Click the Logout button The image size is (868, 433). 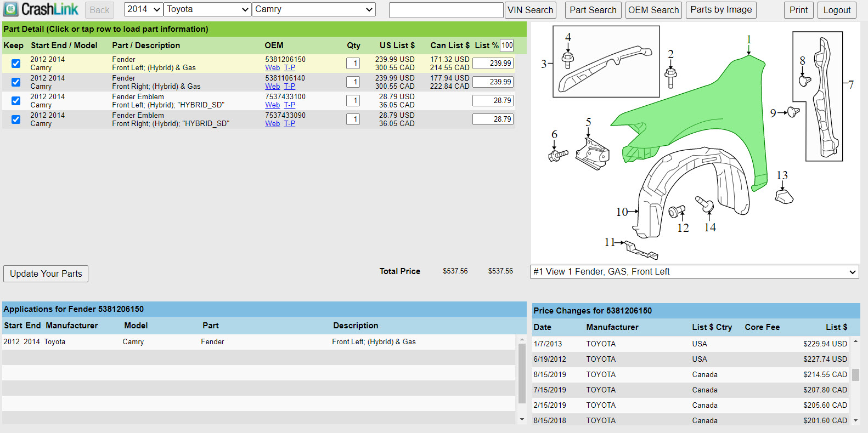pos(837,10)
